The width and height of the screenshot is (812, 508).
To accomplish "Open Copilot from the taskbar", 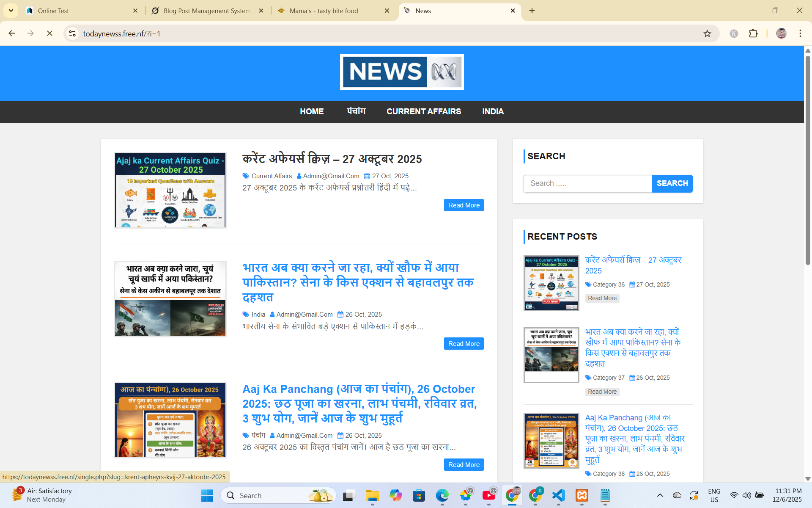I will click(395, 495).
